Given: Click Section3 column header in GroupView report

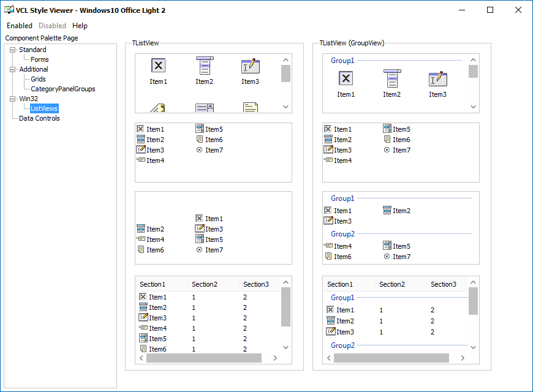Looking at the screenshot, I should (x=447, y=284).
